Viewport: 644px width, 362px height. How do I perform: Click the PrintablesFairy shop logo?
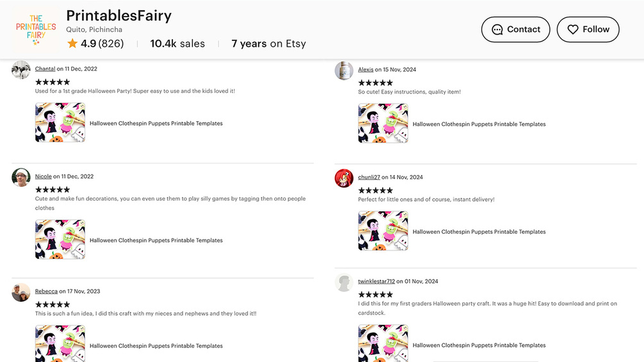click(36, 29)
